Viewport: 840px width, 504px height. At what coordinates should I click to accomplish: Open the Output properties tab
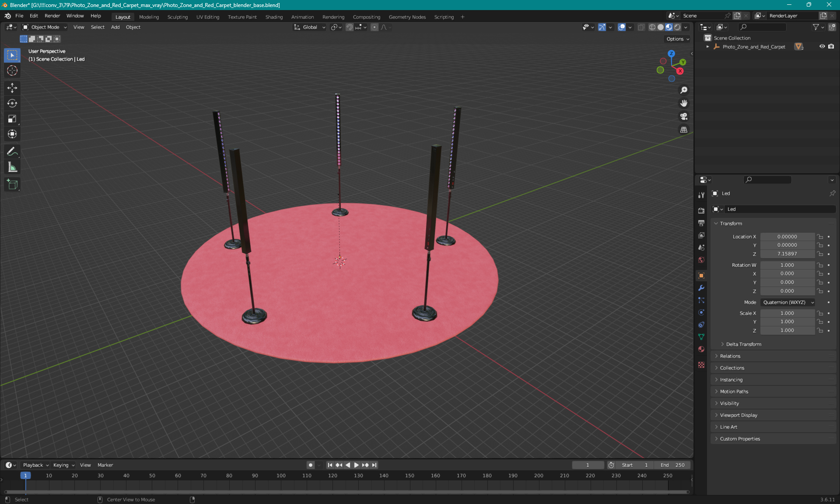tap(701, 223)
